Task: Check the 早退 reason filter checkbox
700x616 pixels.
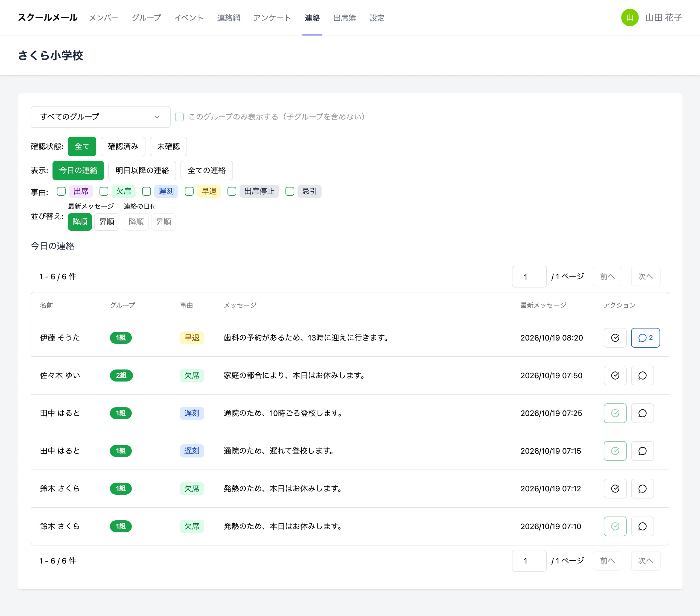Action: click(189, 191)
